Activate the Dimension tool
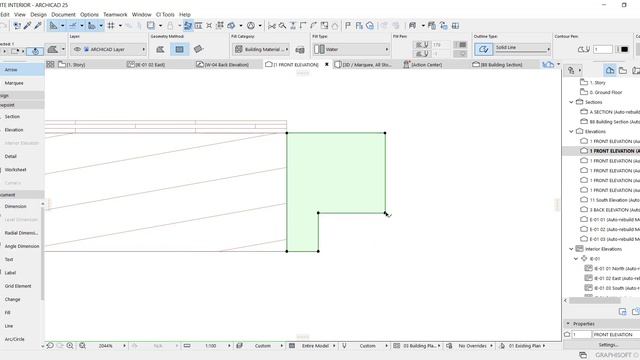 pos(16,206)
